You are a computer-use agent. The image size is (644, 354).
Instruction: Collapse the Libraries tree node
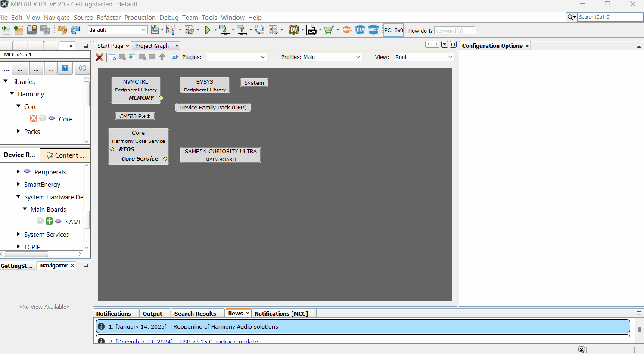tap(5, 81)
